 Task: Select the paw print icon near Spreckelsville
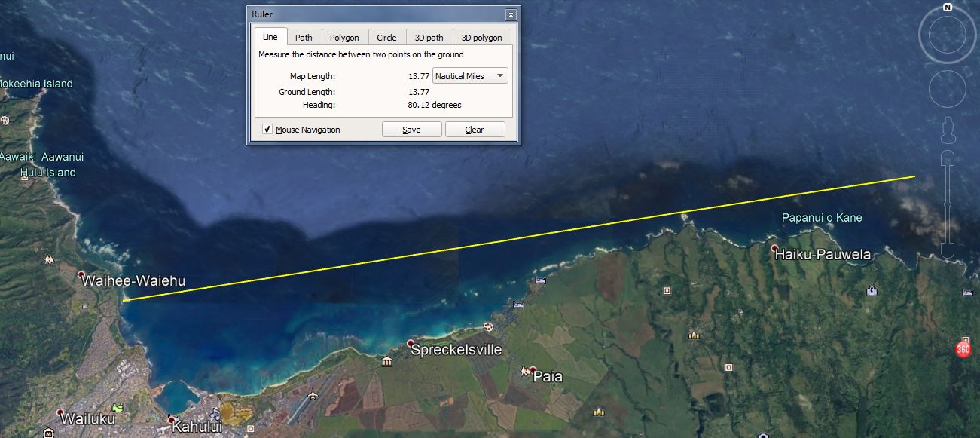click(488, 327)
